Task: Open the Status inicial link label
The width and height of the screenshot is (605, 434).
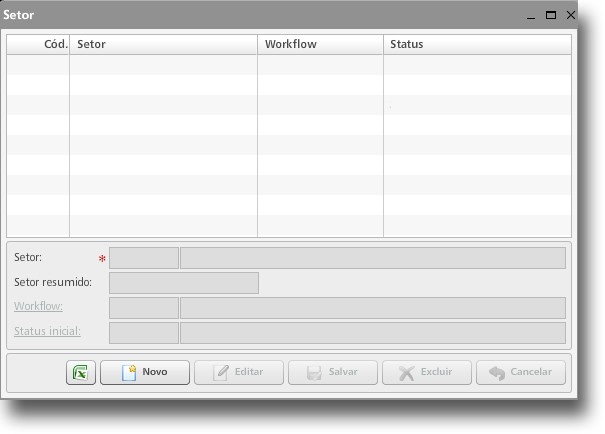Action: (x=47, y=331)
